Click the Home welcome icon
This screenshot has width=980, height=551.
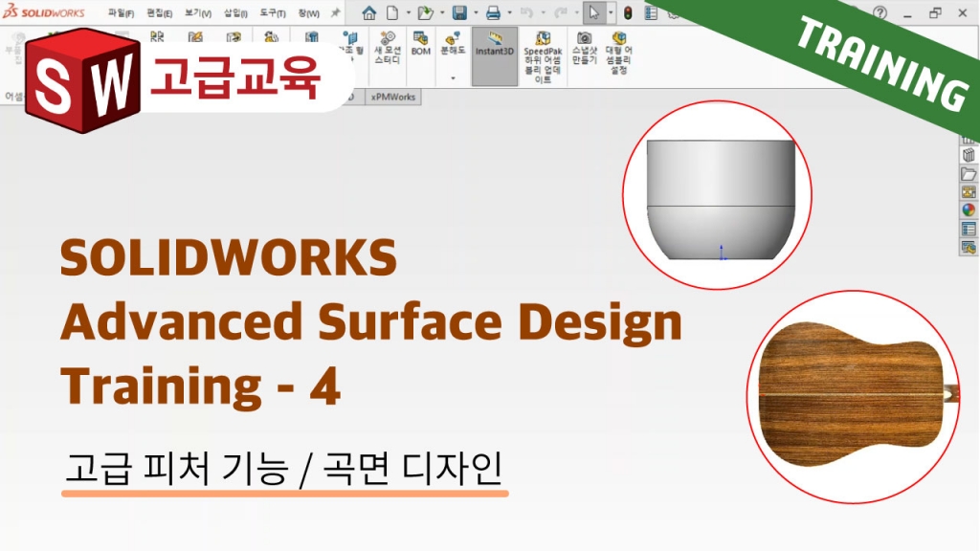(x=369, y=12)
